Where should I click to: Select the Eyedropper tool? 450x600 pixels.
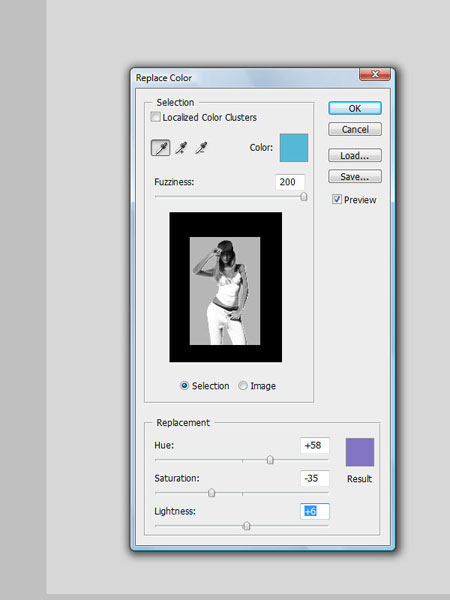[161, 148]
